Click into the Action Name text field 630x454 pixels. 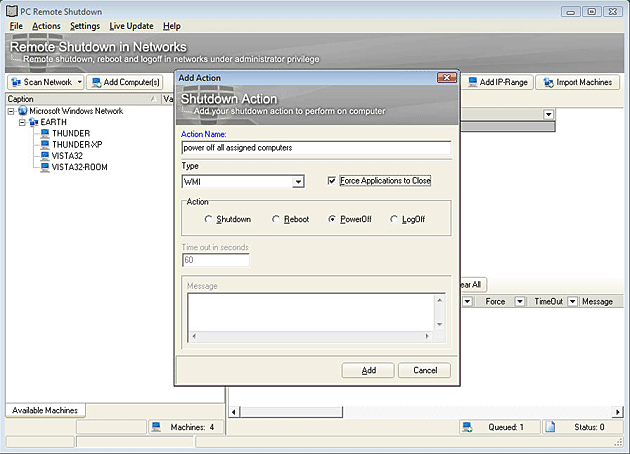[x=315, y=147]
